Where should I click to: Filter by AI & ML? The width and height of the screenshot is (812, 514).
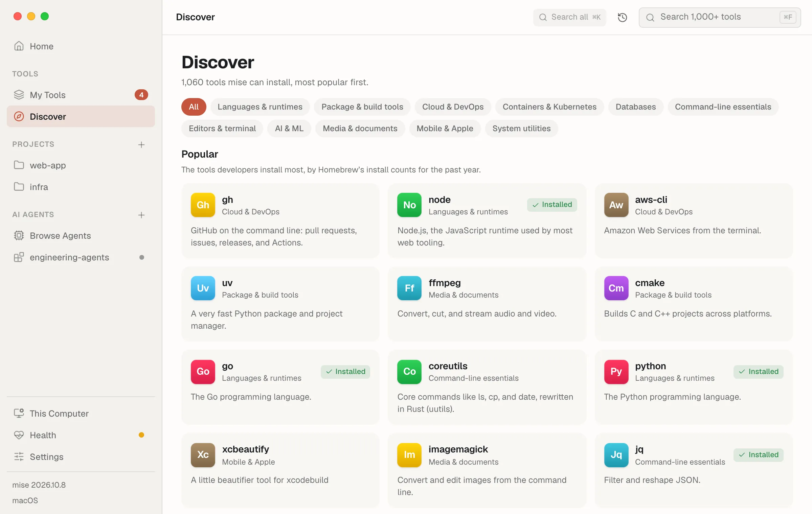tap(289, 128)
